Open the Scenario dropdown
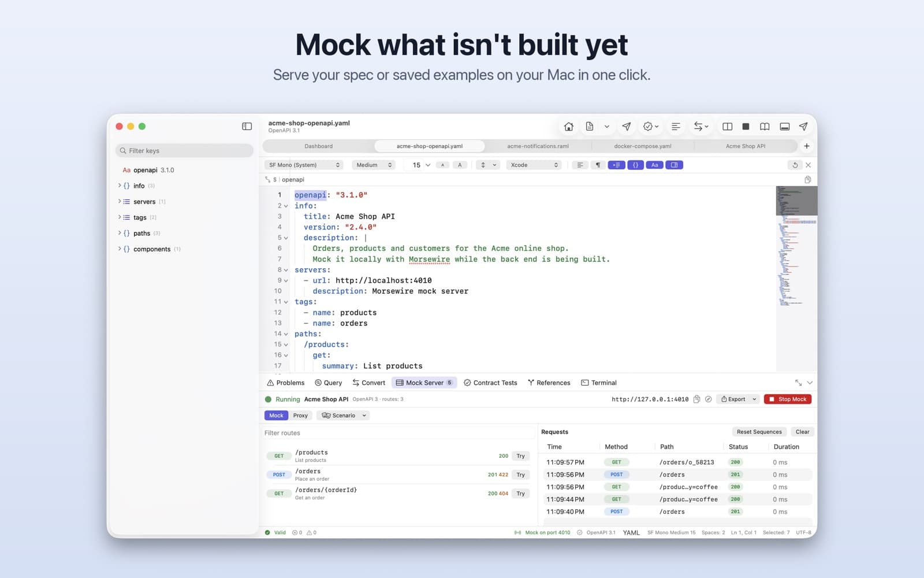 coord(344,416)
